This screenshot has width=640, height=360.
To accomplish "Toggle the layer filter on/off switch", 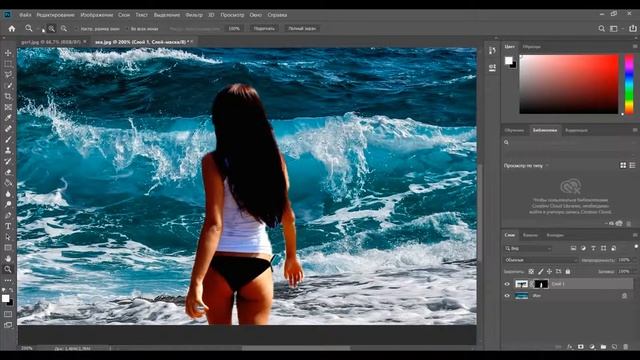I will (636, 247).
